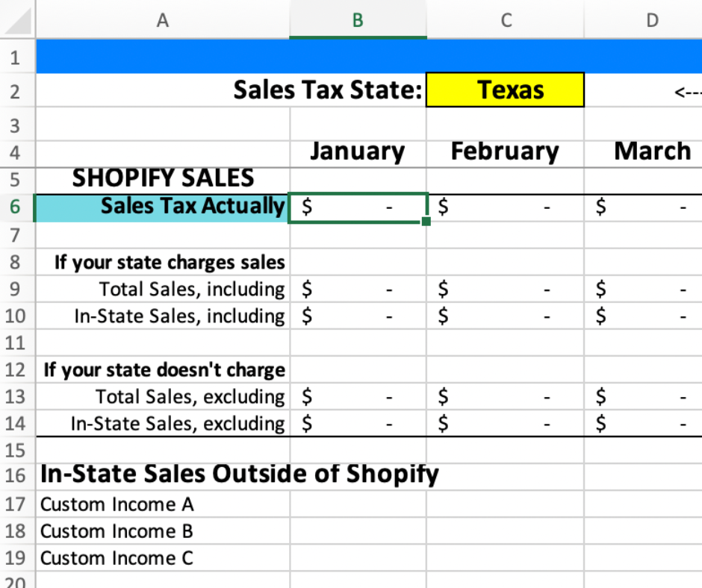Select February Total Sales, including cell
The width and height of the screenshot is (702, 588).
(x=505, y=289)
